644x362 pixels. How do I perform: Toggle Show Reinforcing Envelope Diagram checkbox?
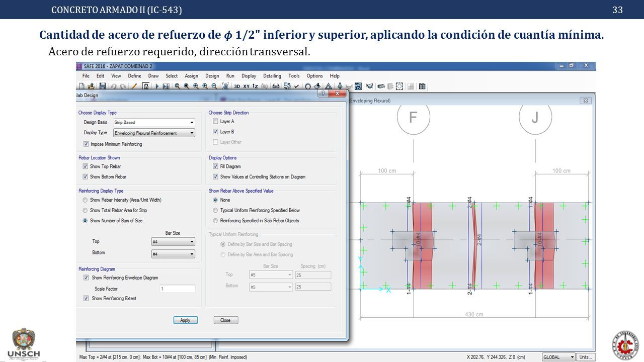[x=86, y=278]
